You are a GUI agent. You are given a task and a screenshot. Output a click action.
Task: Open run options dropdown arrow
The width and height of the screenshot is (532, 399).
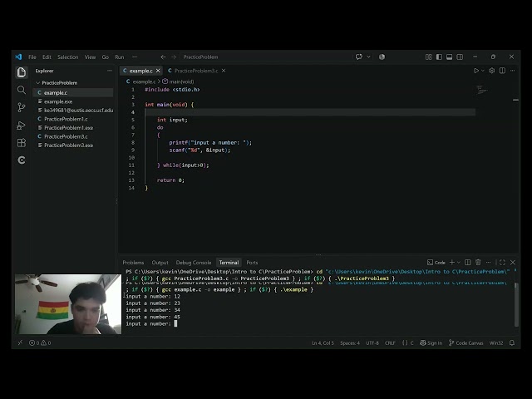point(483,71)
